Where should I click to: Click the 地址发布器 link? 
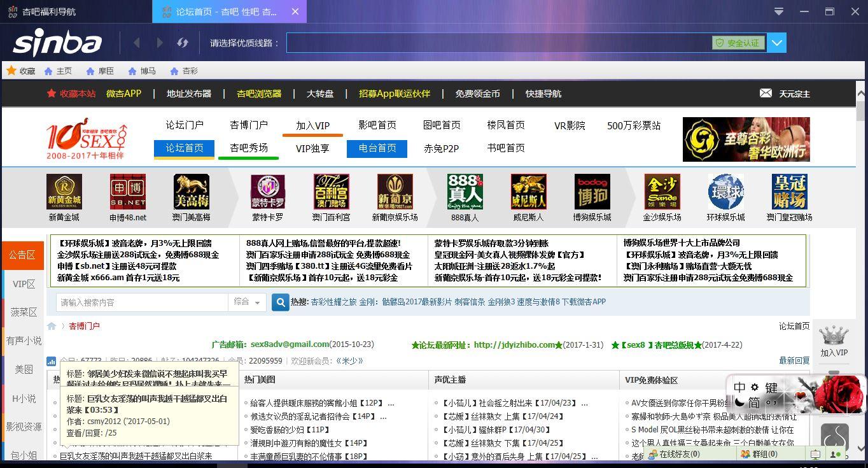click(189, 94)
